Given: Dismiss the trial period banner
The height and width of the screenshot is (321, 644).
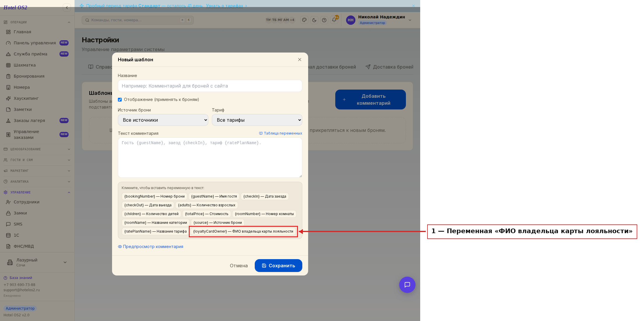Looking at the screenshot, I should point(413,6).
